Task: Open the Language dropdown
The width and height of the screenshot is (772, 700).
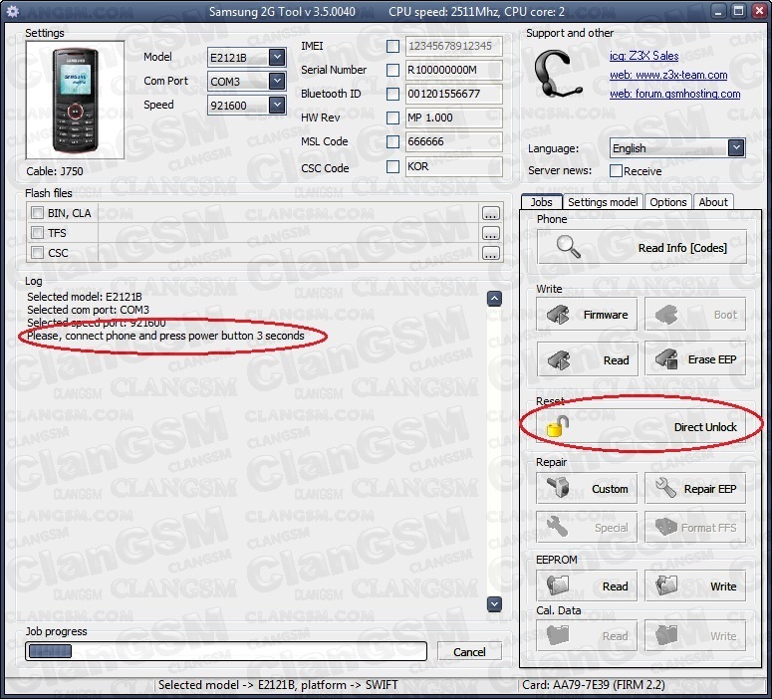Action: point(735,147)
